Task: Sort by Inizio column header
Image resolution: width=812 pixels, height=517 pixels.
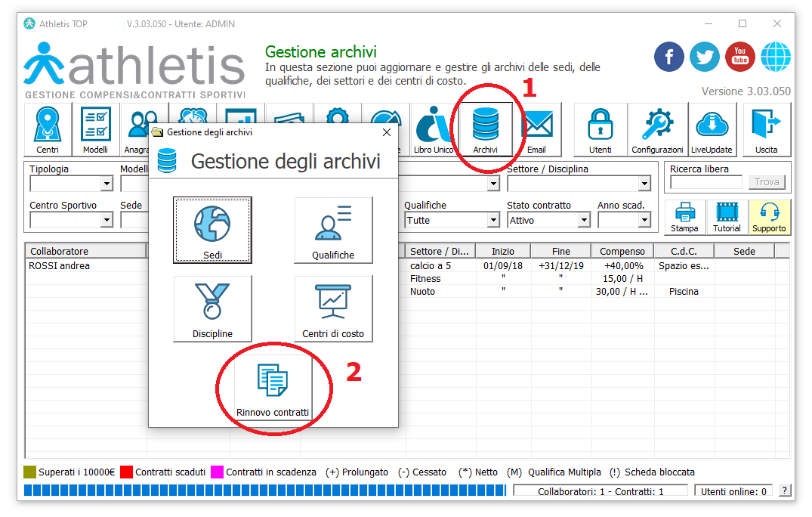Action: (x=503, y=251)
